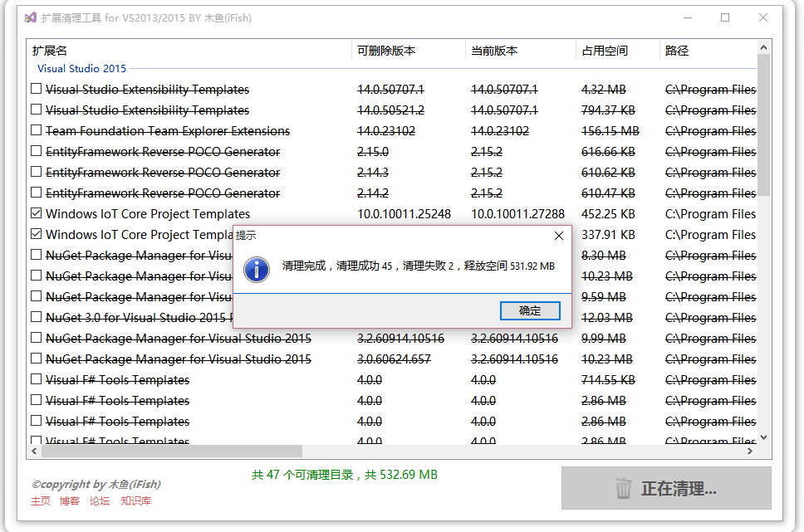Screen dimensions: 804x532
Task: Close the 扩展清理工具 window
Action: coord(763,18)
